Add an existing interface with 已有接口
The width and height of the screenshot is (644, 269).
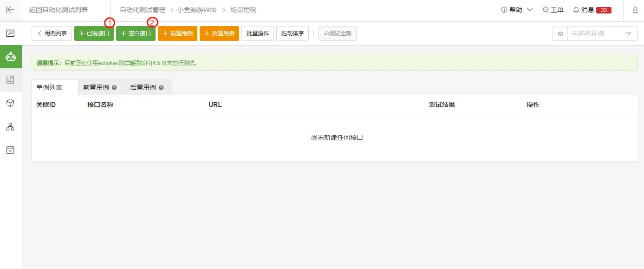point(94,33)
